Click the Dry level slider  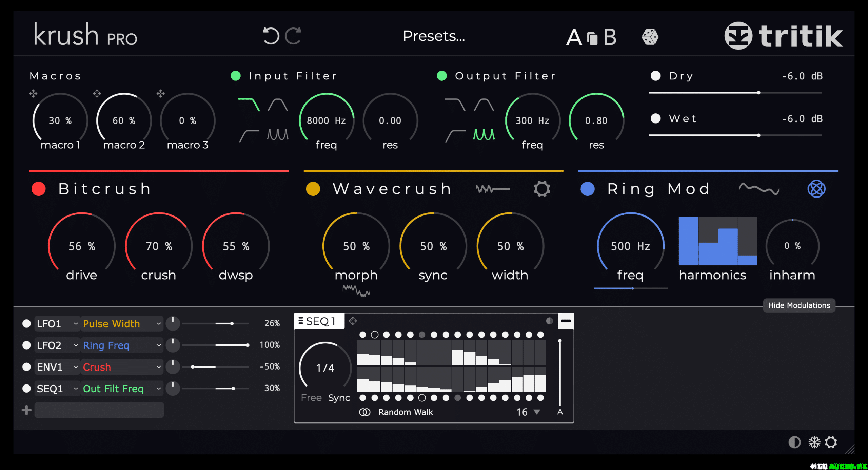click(735, 93)
